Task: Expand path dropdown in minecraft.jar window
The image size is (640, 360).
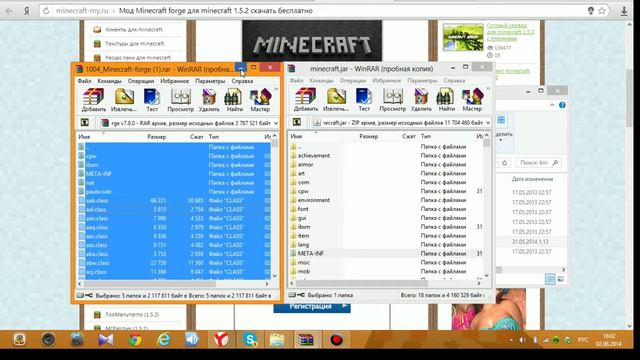Action: tap(488, 122)
